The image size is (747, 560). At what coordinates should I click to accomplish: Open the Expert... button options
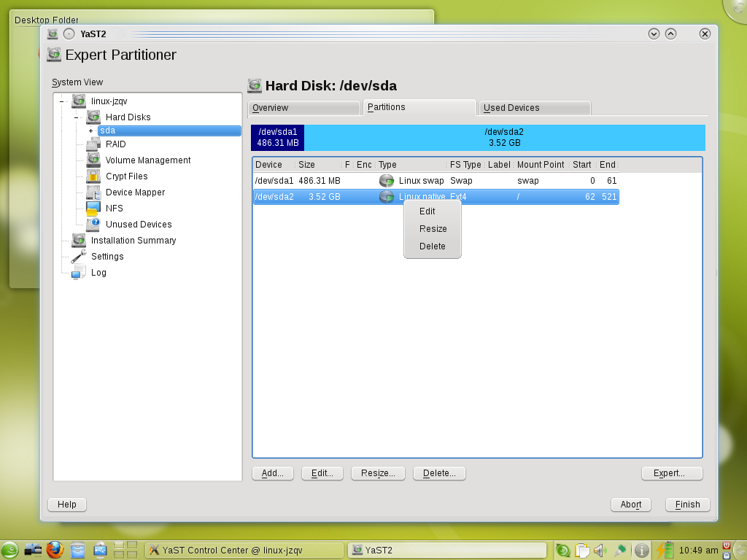[672, 473]
